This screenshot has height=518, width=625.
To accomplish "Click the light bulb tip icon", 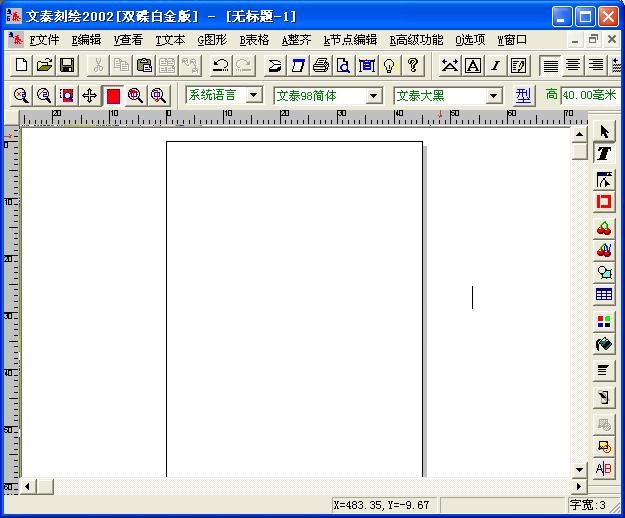I will click(x=389, y=65).
